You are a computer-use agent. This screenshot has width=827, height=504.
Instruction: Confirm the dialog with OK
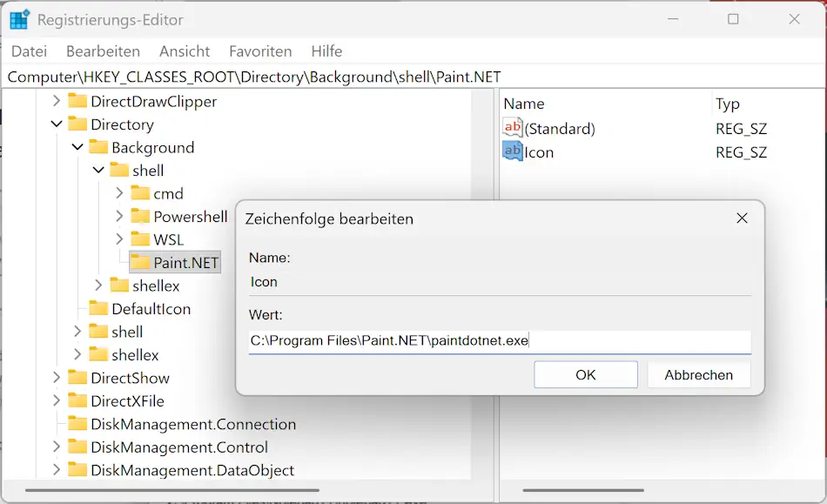point(586,375)
